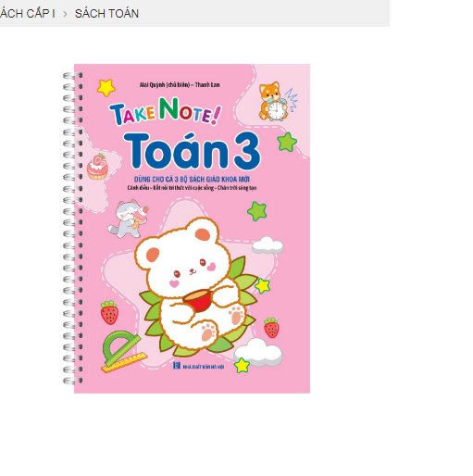Click the yellow star on the bottom cloud

[242, 366]
